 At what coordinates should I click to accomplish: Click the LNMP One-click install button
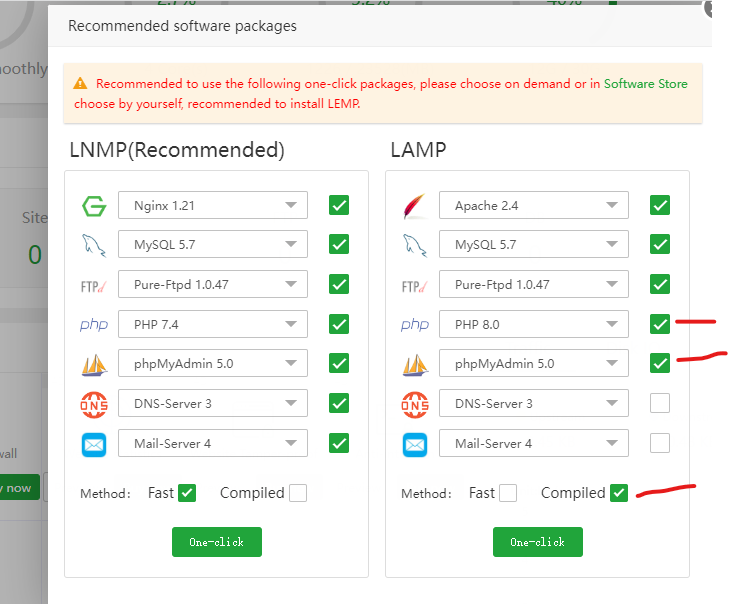click(x=216, y=542)
